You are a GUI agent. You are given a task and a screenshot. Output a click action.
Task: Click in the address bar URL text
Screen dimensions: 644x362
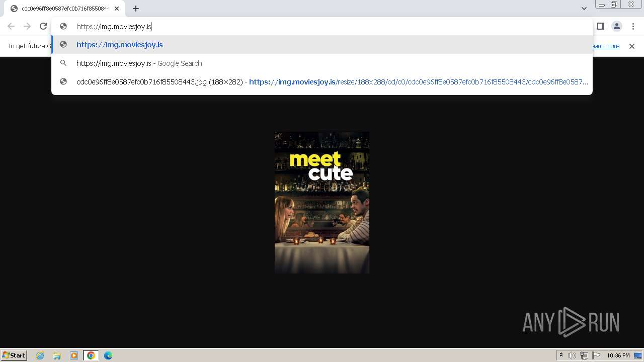tap(114, 27)
